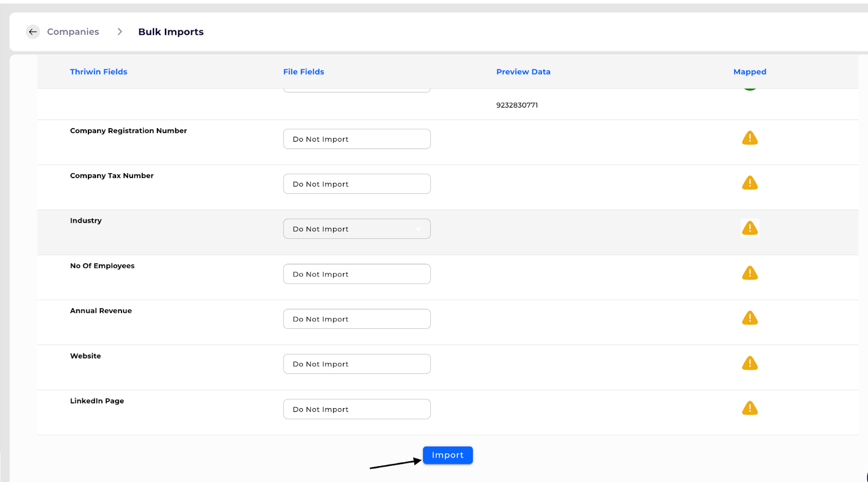Viewport: 868px width, 482px height.
Task: Open the Website file field dropdown
Action: click(x=357, y=364)
